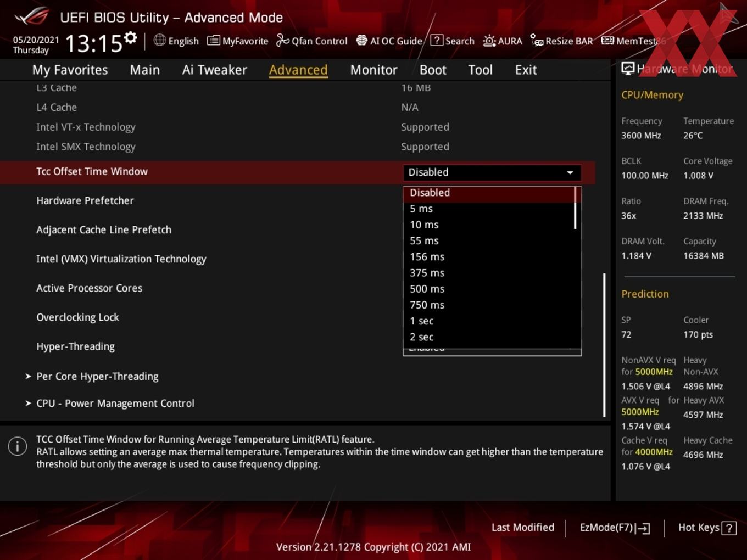Click the dropdown list scrollbar
747x560 pixels.
[x=575, y=208]
